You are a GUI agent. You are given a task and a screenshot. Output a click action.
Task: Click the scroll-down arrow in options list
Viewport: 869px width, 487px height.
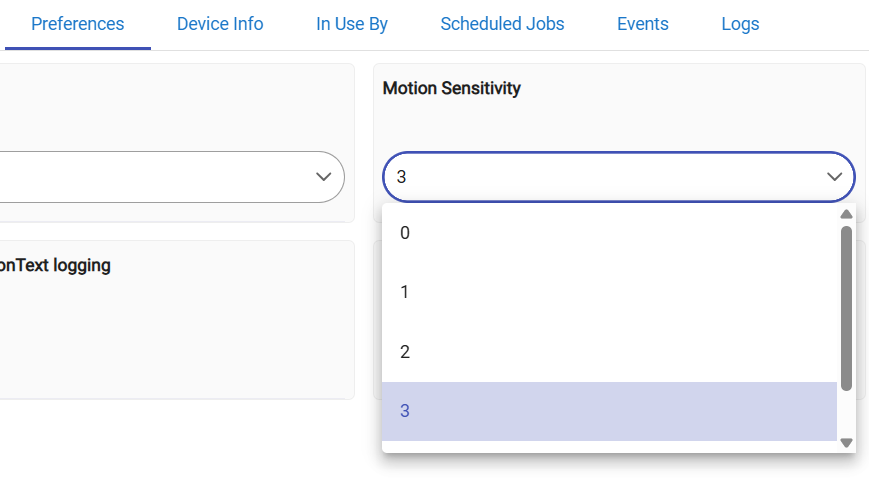(846, 441)
